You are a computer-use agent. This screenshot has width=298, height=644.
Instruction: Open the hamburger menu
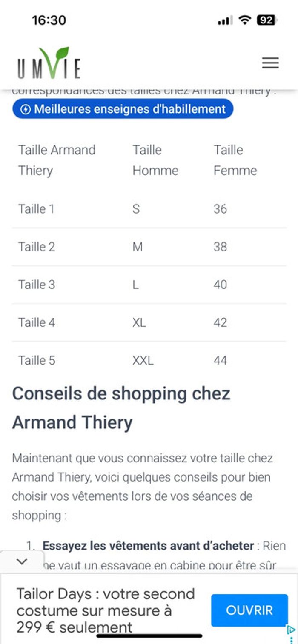[x=270, y=63]
